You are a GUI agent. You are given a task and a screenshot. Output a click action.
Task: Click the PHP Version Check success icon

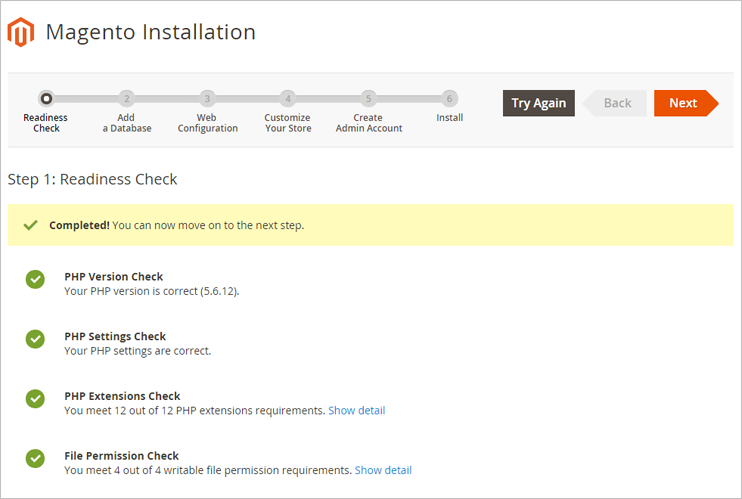pyautogui.click(x=35, y=279)
